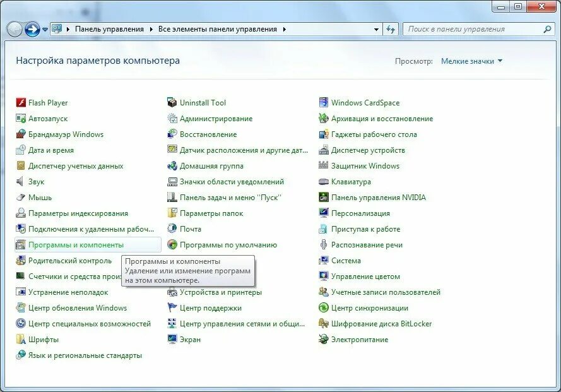Open Управление цветом link

click(x=365, y=276)
